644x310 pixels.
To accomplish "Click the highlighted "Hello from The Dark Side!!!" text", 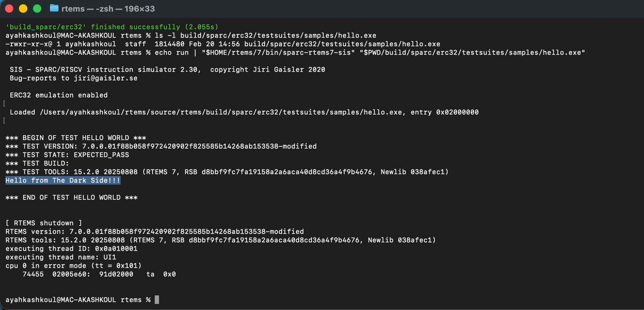I will click(x=63, y=180).
